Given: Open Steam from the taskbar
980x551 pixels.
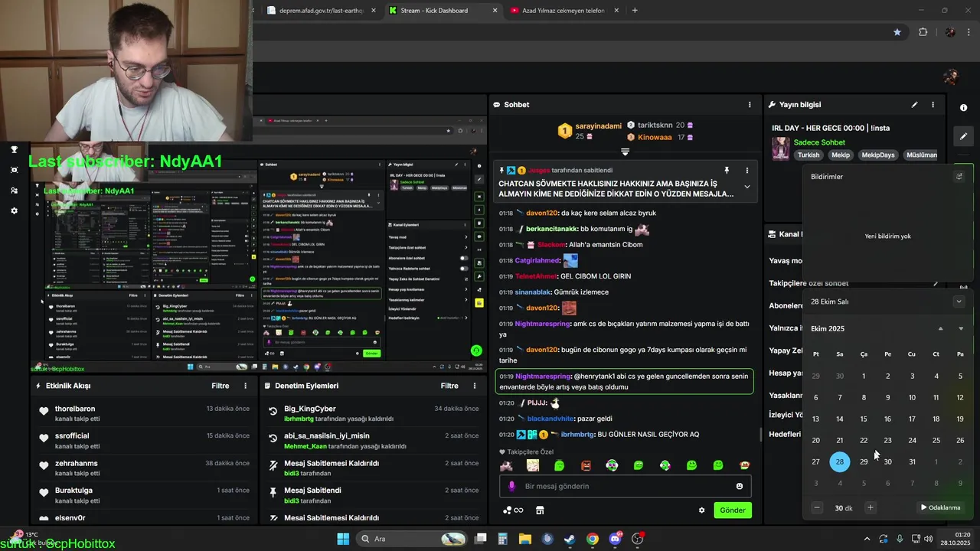Looking at the screenshot, I should [570, 539].
